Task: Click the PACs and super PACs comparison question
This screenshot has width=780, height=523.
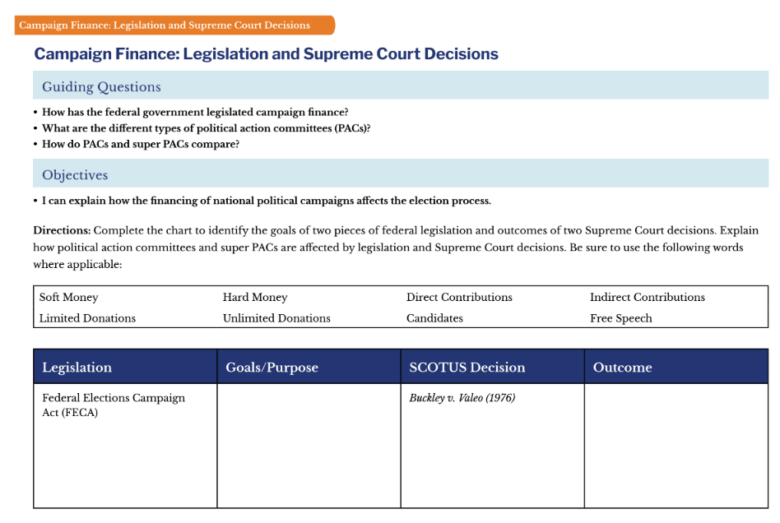Action: 140,144
